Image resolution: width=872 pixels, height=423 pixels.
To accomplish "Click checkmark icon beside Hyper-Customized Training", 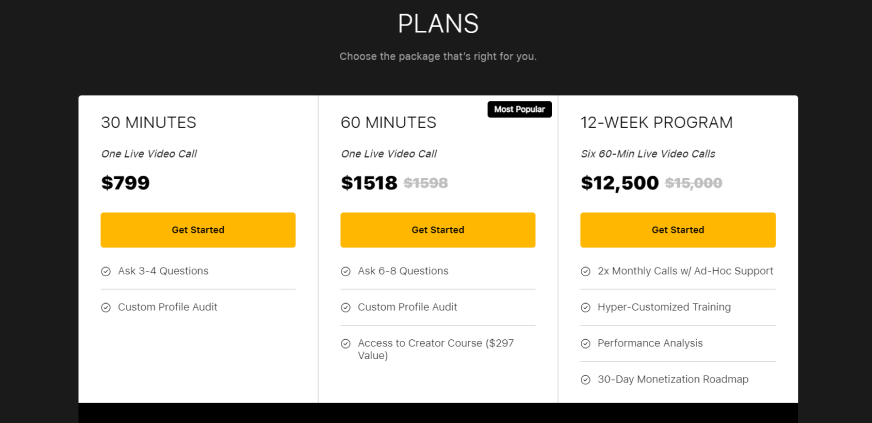I will click(586, 307).
